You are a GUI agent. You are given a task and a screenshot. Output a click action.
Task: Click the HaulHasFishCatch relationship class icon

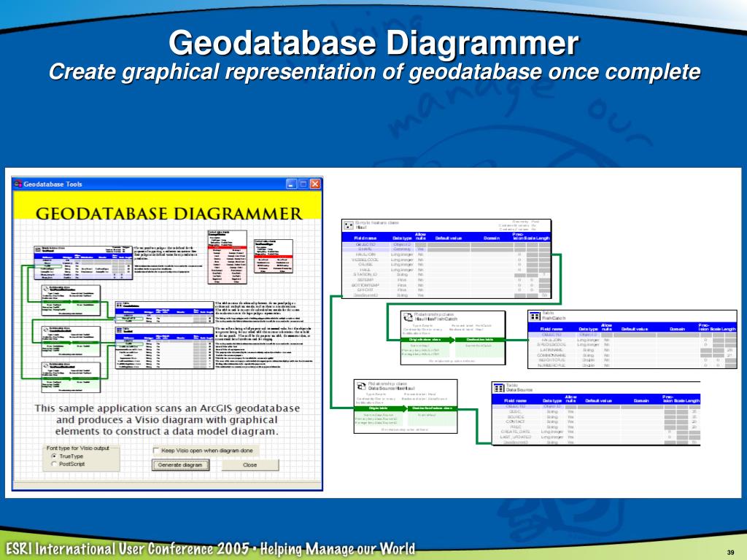point(408,316)
